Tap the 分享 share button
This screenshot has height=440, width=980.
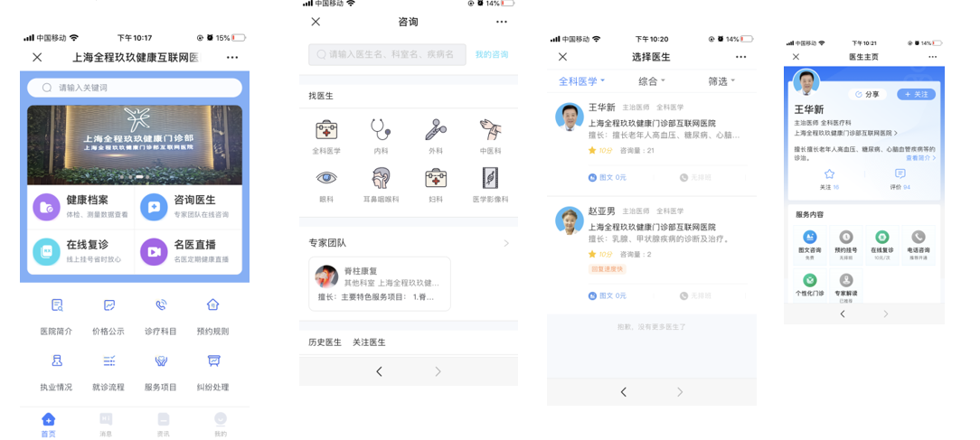point(868,94)
